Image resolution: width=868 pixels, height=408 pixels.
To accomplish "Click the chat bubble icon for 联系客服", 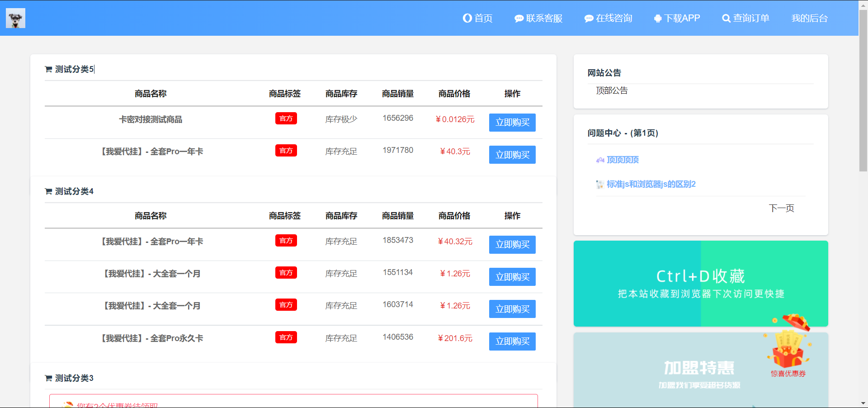I will pos(519,19).
